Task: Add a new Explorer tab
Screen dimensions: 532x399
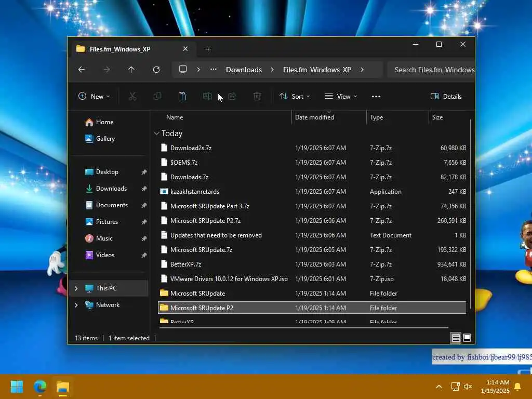Action: click(x=208, y=49)
